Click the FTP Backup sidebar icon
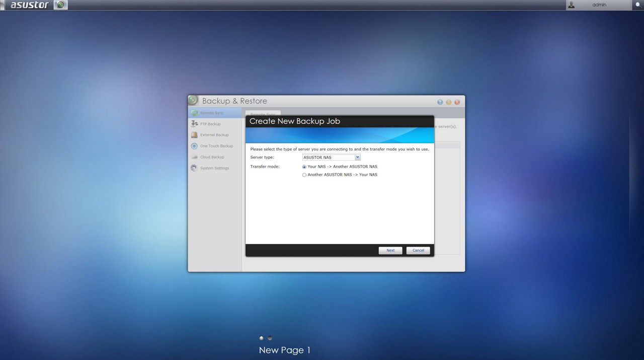 pyautogui.click(x=194, y=124)
